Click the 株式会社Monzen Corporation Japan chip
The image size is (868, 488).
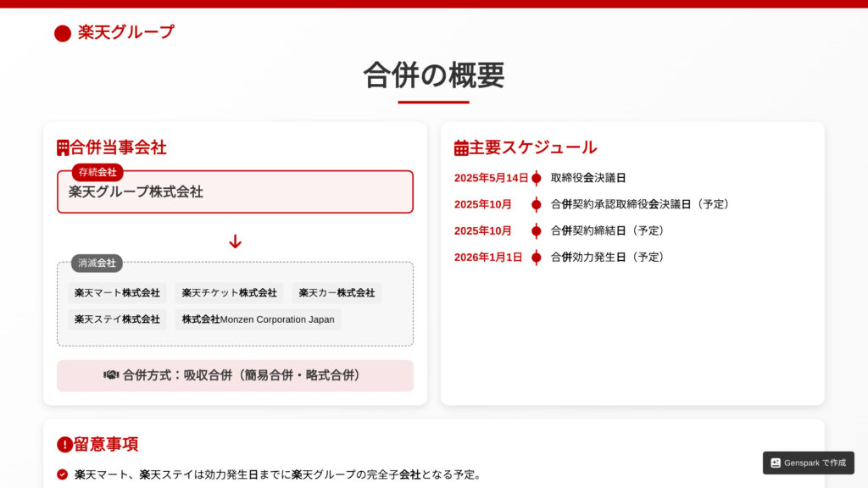[x=258, y=319]
